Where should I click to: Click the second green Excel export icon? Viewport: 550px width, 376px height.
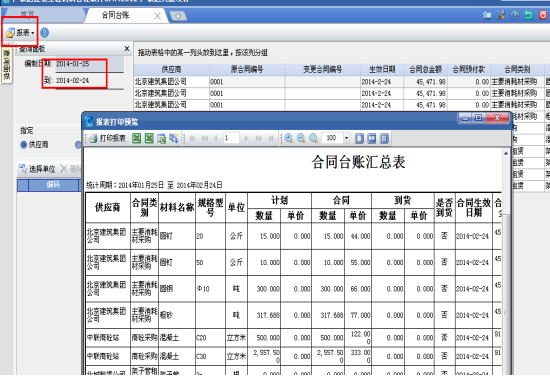[149, 138]
